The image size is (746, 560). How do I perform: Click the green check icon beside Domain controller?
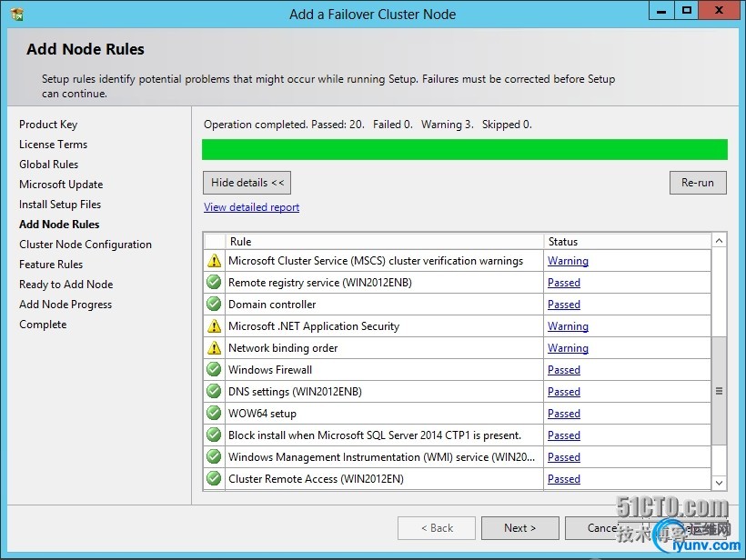pos(214,304)
